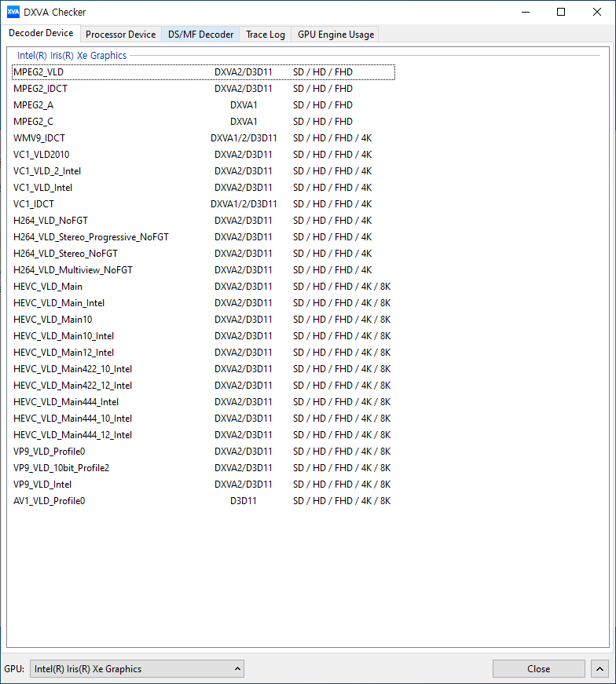Select the VC1_IDCT row
The width and height of the screenshot is (616, 684).
(x=203, y=204)
